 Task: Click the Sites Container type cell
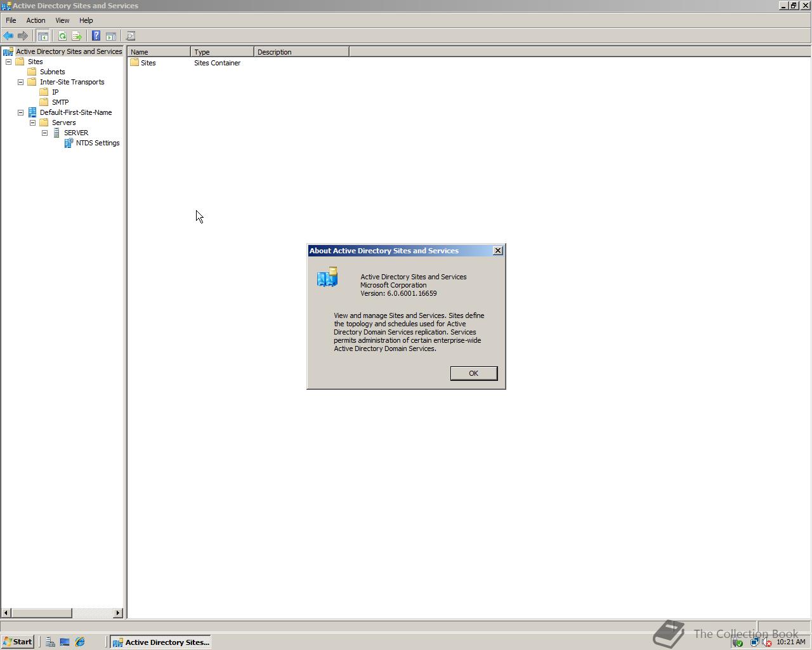[x=218, y=63]
